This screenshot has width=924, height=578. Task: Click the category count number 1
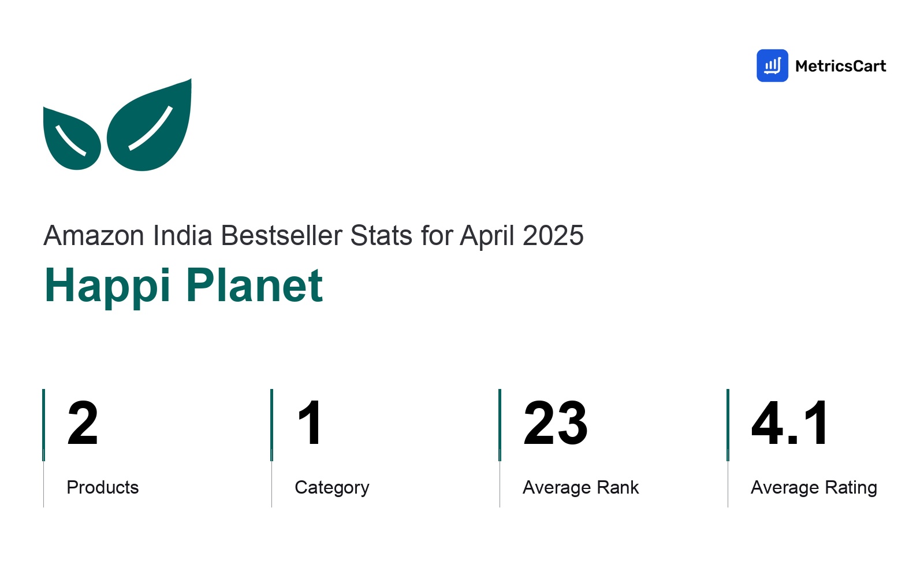310,423
